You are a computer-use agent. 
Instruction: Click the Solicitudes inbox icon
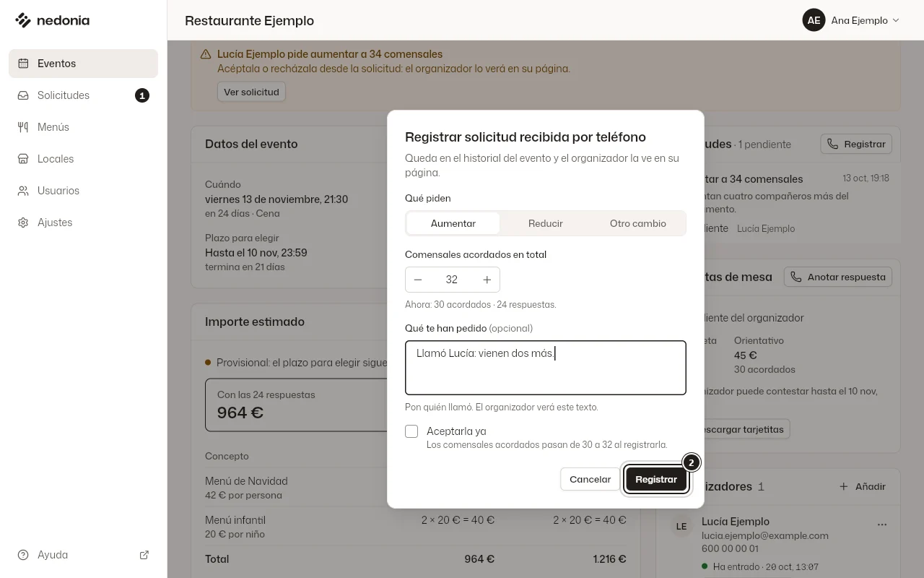(23, 95)
